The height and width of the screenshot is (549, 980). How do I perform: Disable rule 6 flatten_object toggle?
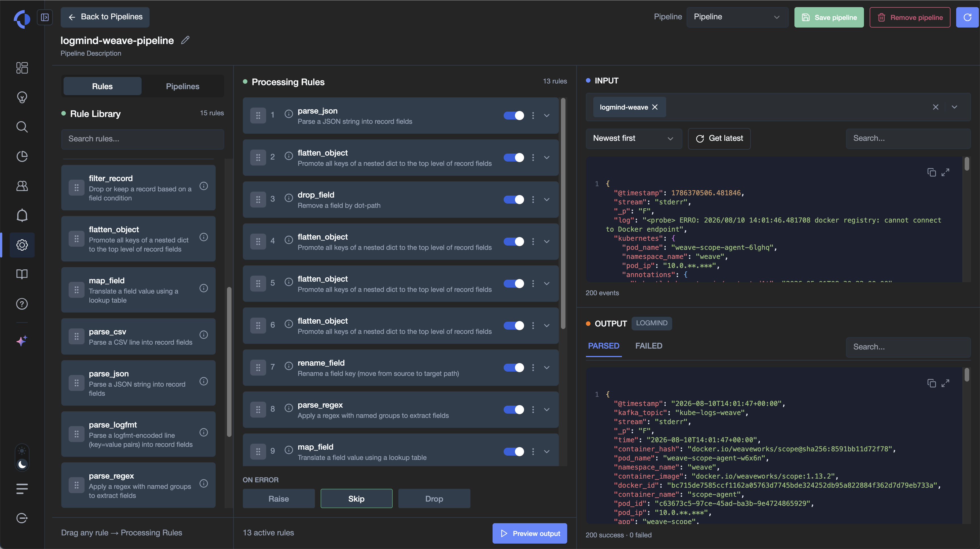click(514, 326)
